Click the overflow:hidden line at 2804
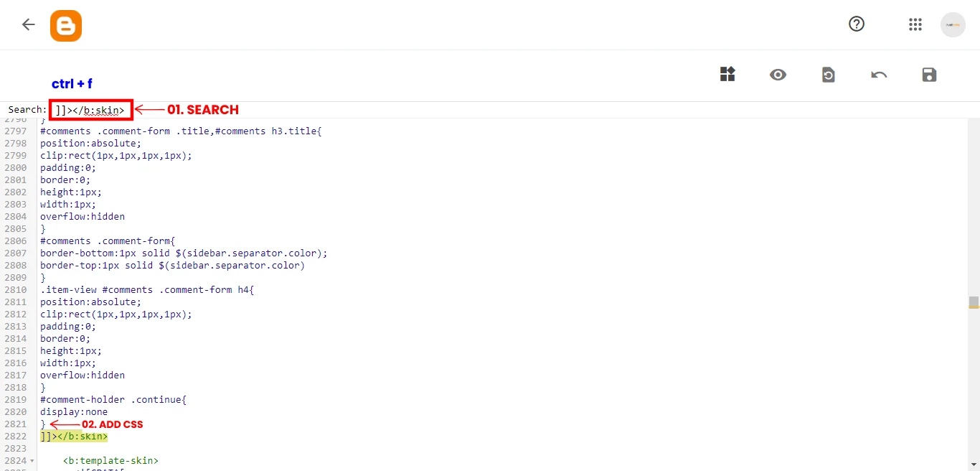This screenshot has height=471, width=980. 82,216
